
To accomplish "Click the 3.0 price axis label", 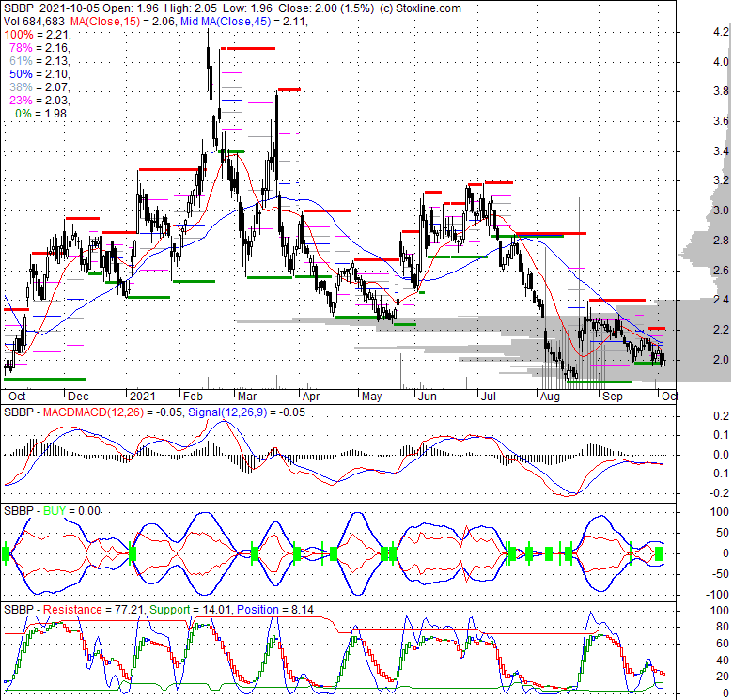I will (x=721, y=210).
